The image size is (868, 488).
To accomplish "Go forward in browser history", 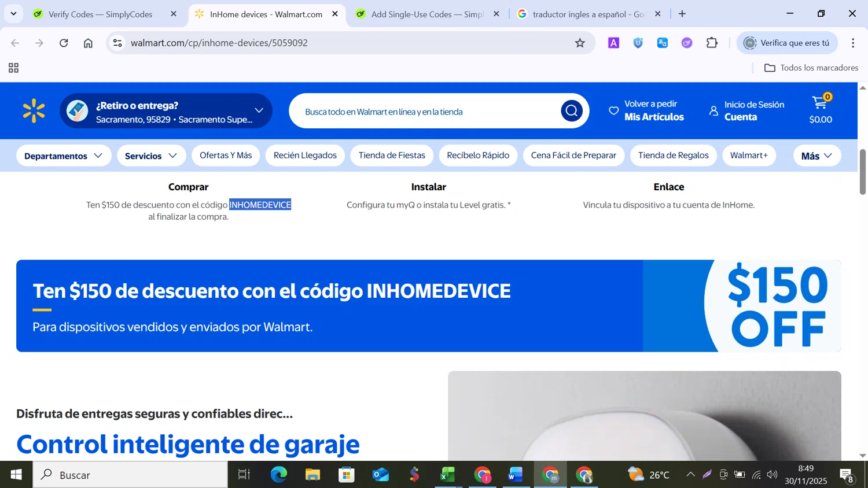I will coord(39,43).
